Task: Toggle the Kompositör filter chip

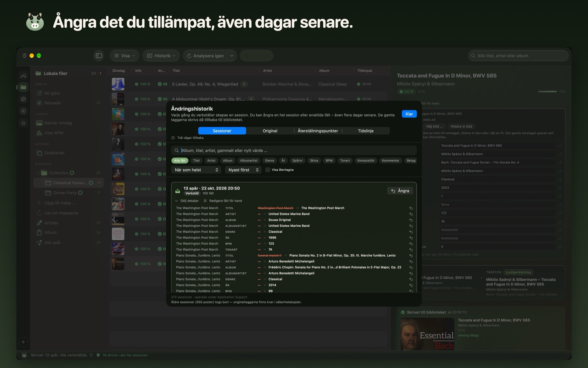Action: (x=366, y=160)
